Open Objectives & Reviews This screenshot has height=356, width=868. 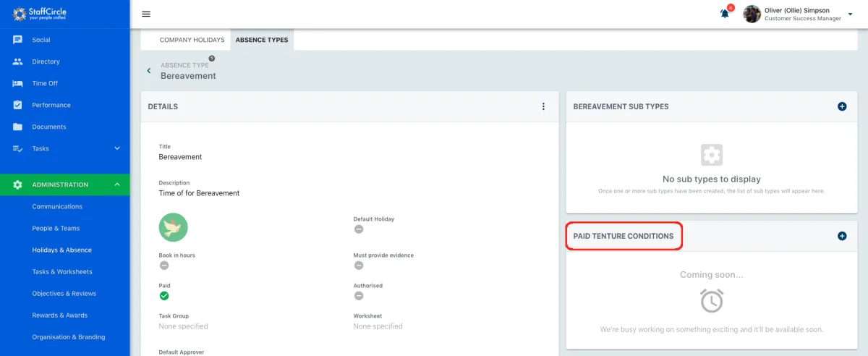pos(65,293)
